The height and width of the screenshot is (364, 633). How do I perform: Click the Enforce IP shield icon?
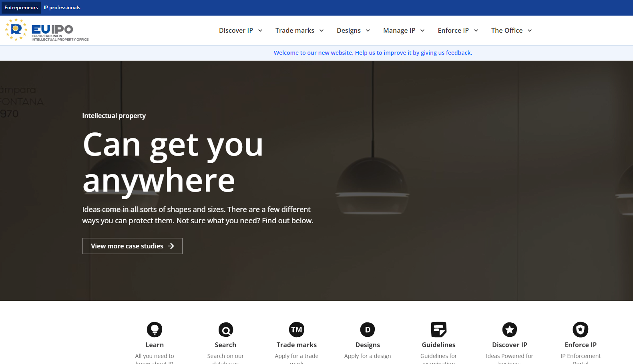[x=581, y=330]
